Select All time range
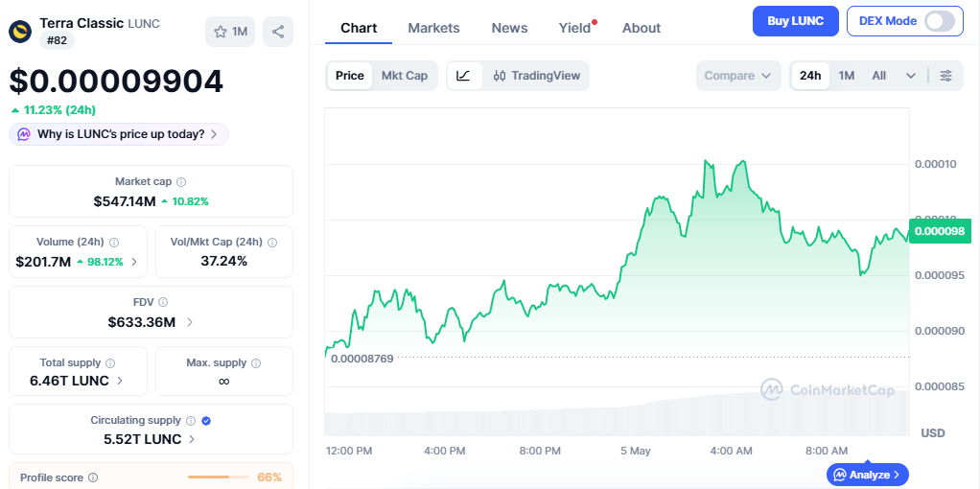The height and width of the screenshot is (489, 980). 878,76
